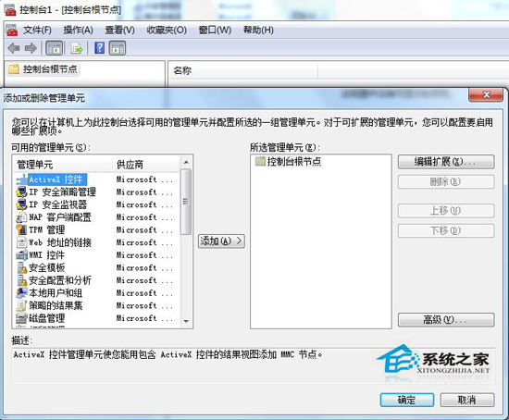The height and width of the screenshot is (420, 509).
Task: Click the console icon left of 文件(F)
Action: [12, 31]
